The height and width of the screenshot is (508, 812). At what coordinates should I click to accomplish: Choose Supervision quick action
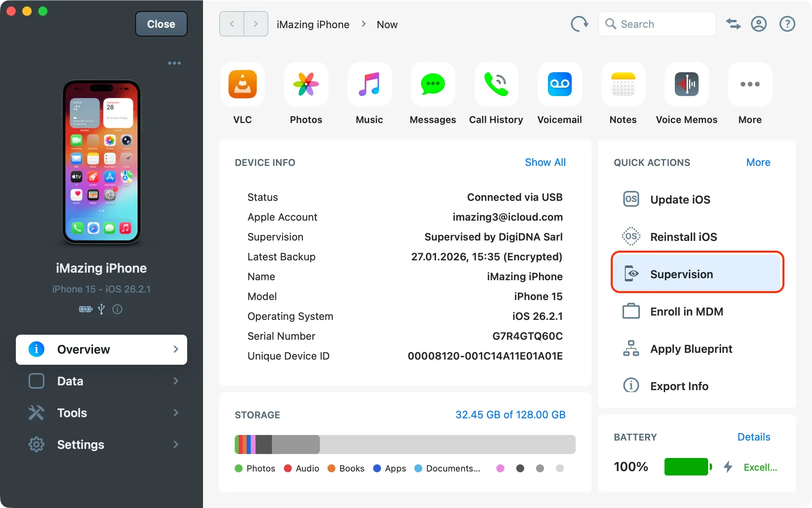[697, 274]
